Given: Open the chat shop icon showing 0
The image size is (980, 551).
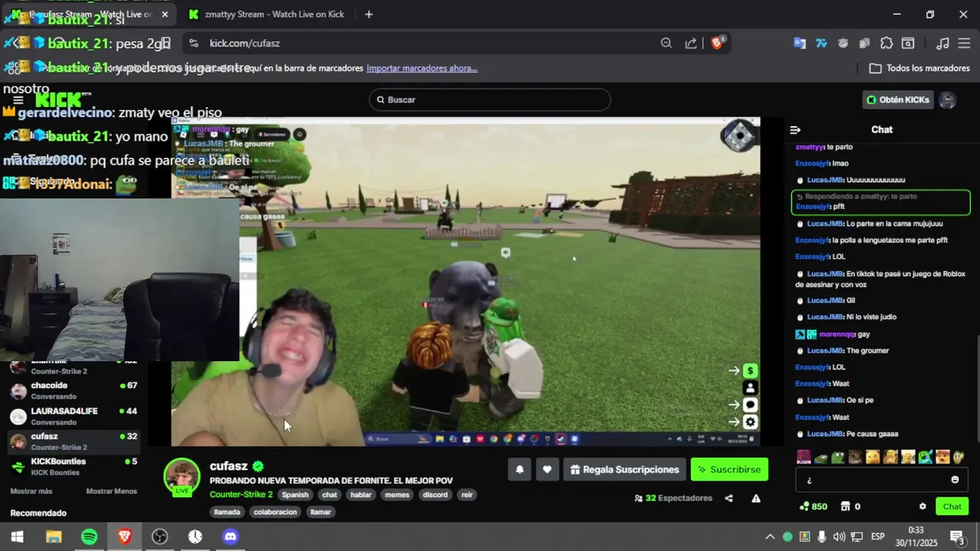Looking at the screenshot, I should coord(850,506).
